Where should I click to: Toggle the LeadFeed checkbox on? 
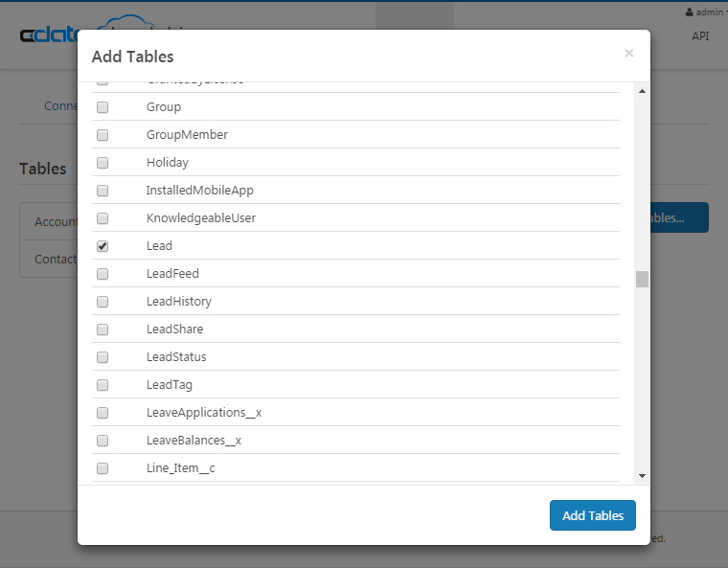pos(102,274)
